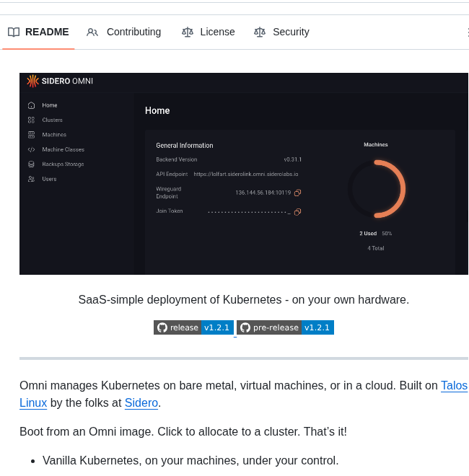Screen dimensions: 469x476
Task: Select the Security tab
Action: tap(281, 32)
